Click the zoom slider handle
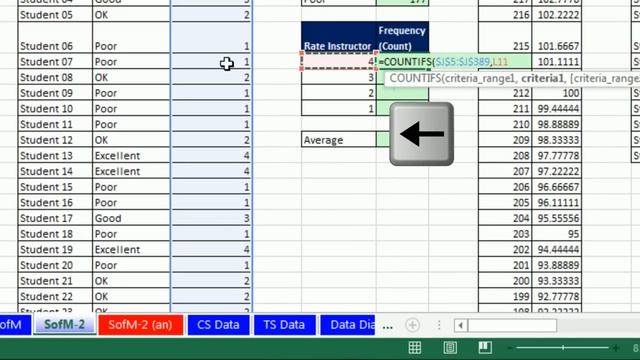Screen dimensions: 640x360 (x=563, y=348)
